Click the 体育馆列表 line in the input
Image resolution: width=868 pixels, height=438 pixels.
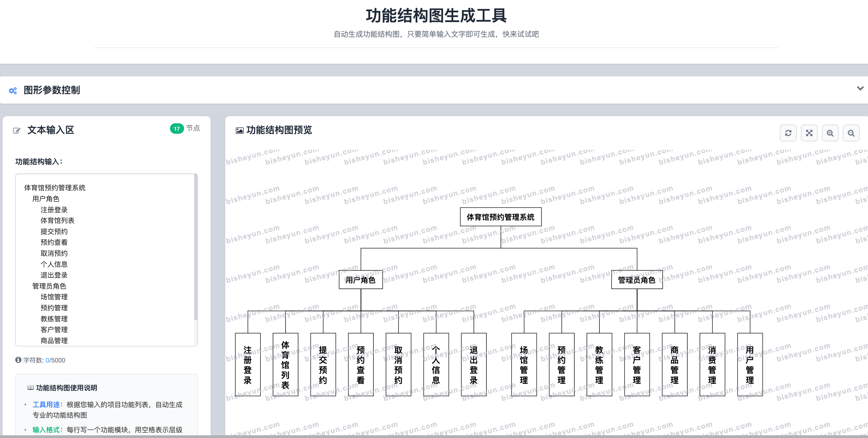coord(57,220)
